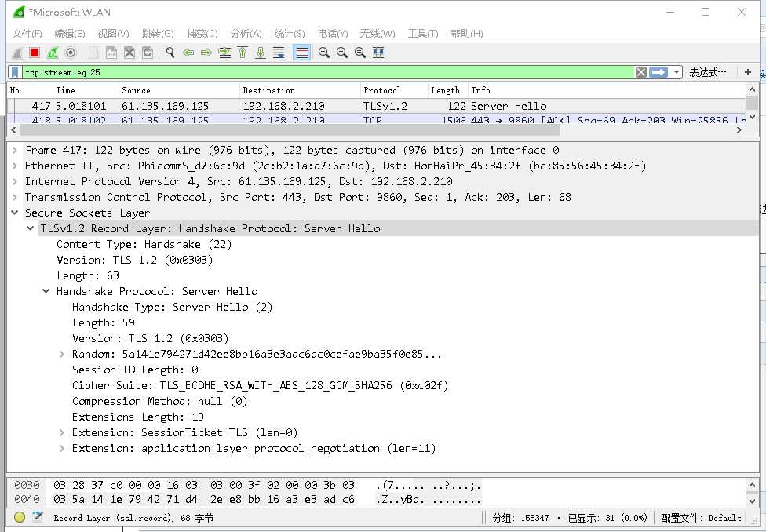Open the 分析(A) menu
The image size is (766, 532).
(246, 33)
